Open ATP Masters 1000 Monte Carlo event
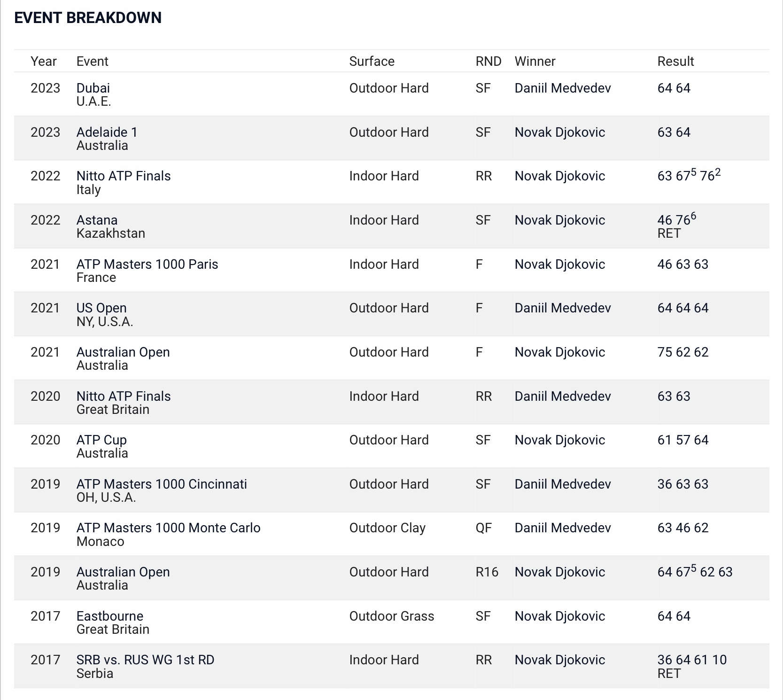This screenshot has width=783, height=700. pyautogui.click(x=168, y=528)
